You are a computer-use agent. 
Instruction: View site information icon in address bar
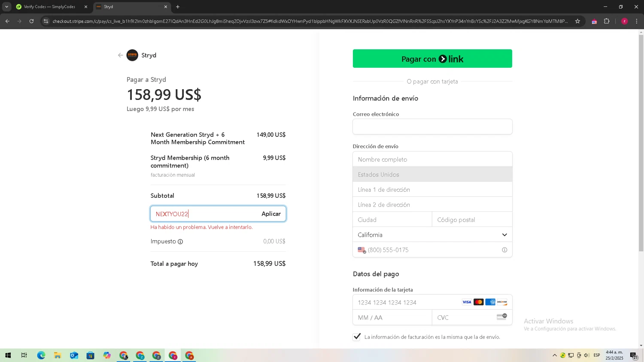click(x=46, y=21)
